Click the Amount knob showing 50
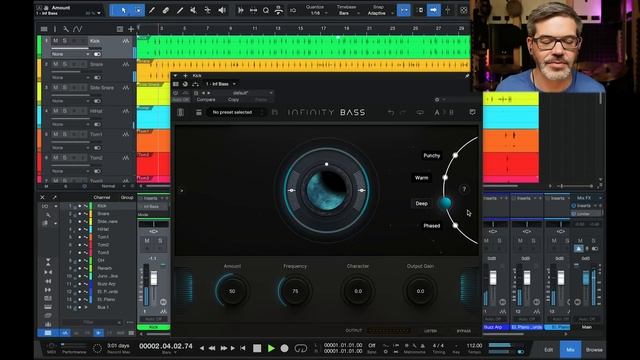640x360 pixels. point(232,291)
